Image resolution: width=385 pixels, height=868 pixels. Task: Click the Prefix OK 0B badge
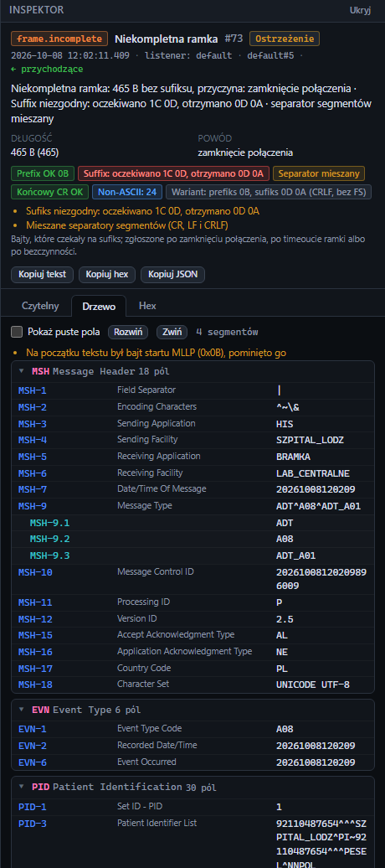42,173
